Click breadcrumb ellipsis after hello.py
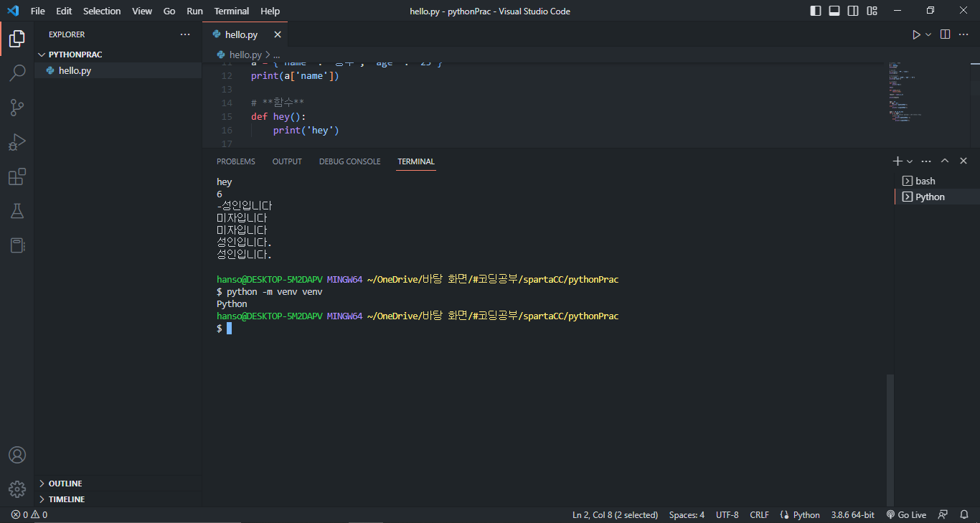Viewport: 980px width, 523px height. click(x=276, y=55)
